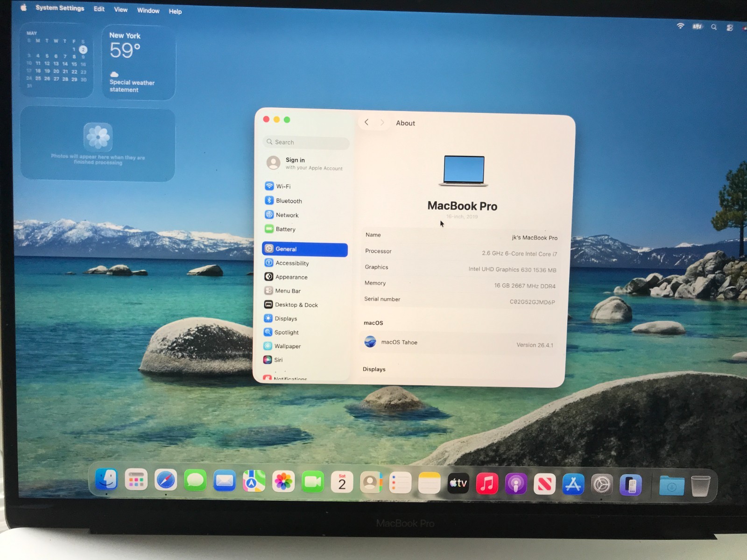Click the forward navigation arrow

coord(382,123)
